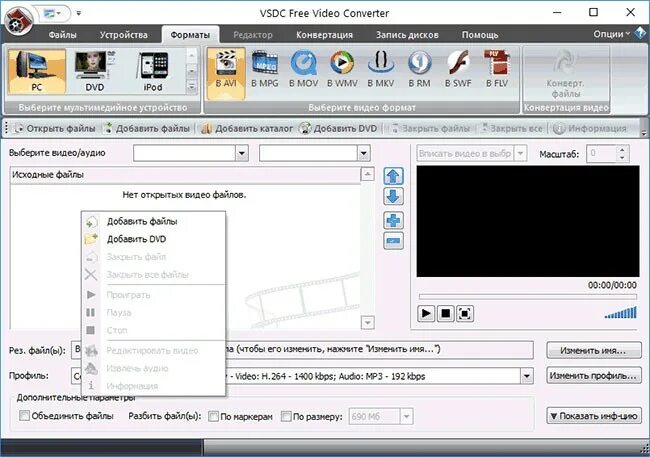Choose the В MKV video format
The image size is (650, 457).
click(x=381, y=70)
